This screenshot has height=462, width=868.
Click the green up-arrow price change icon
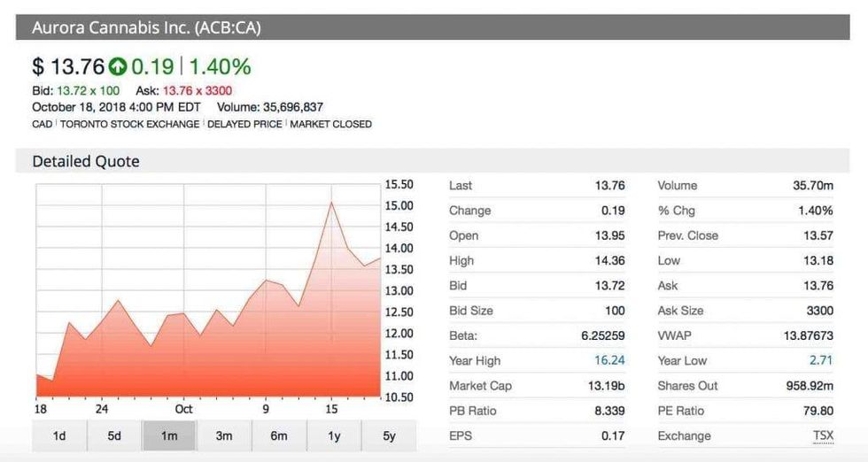coord(118,66)
